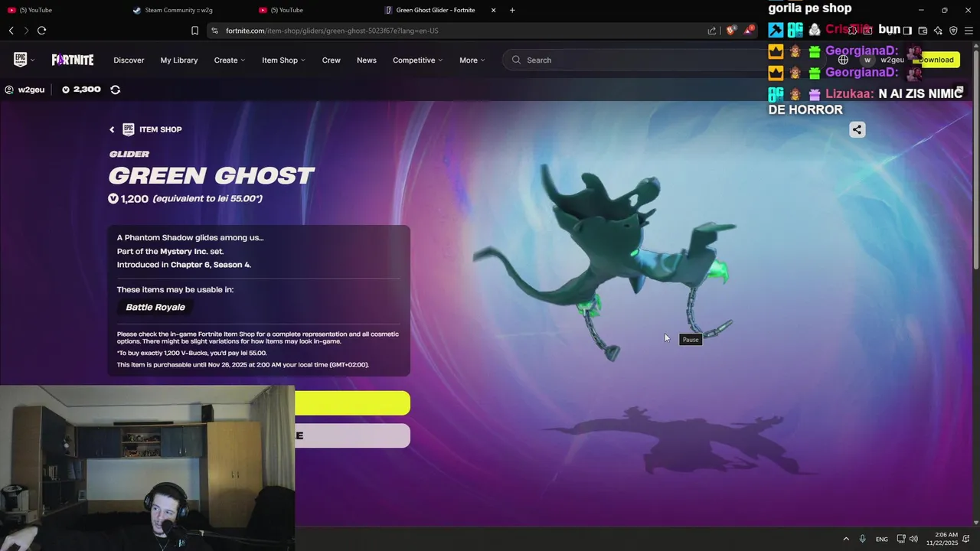Expand the Create dropdown menu

point(230,60)
